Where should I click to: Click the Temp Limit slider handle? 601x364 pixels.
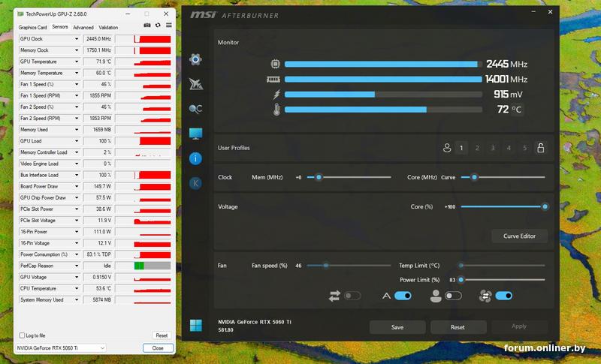pyautogui.click(x=461, y=265)
